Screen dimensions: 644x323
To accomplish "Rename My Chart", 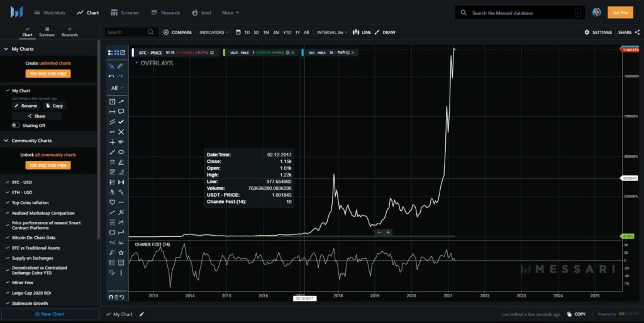I will 25,106.
